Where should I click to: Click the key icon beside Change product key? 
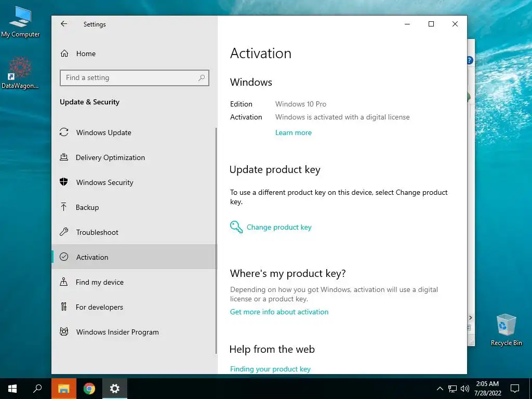pyautogui.click(x=236, y=227)
